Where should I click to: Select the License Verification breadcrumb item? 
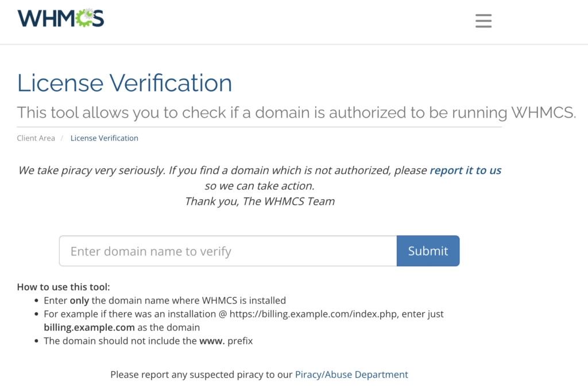click(x=104, y=138)
